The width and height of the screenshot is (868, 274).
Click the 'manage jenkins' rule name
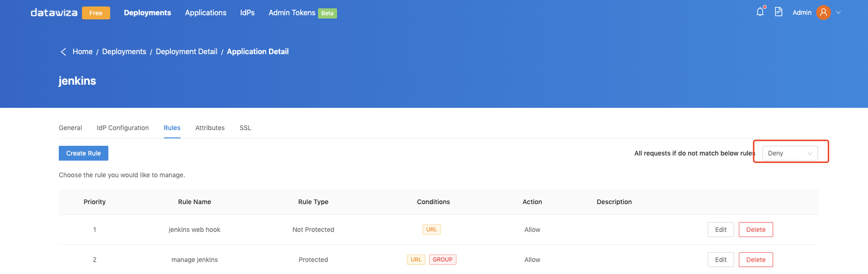click(x=195, y=259)
